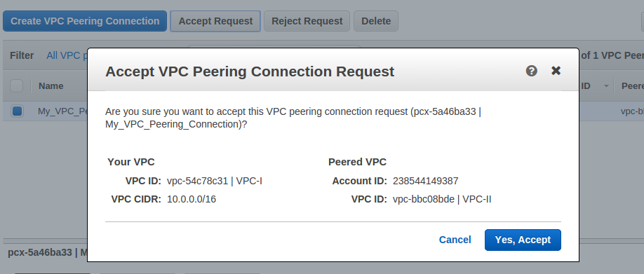
Task: Open the All VPC peering filter dropdown
Action: [x=67, y=55]
